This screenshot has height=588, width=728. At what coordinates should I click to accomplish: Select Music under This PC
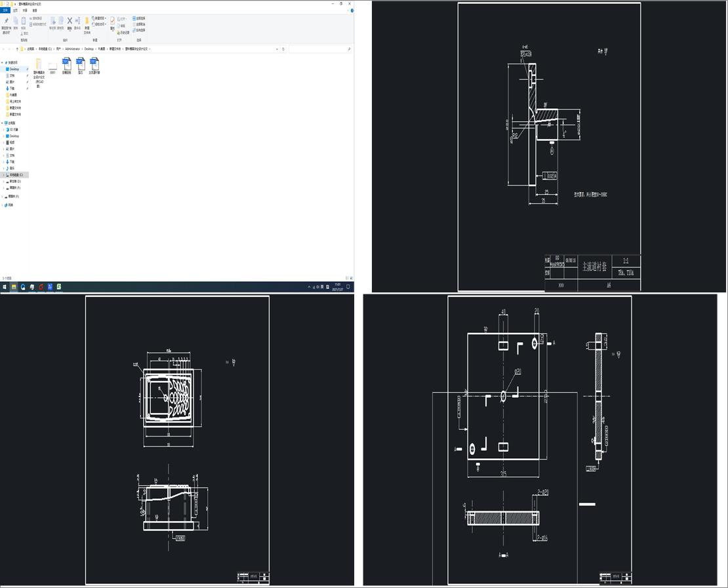[x=12, y=168]
